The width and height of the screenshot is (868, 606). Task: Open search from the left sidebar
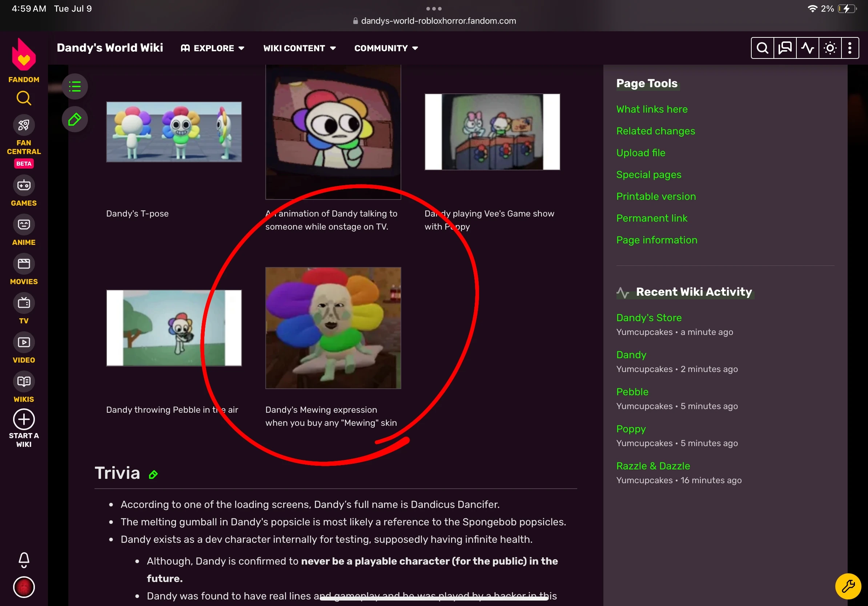[24, 98]
